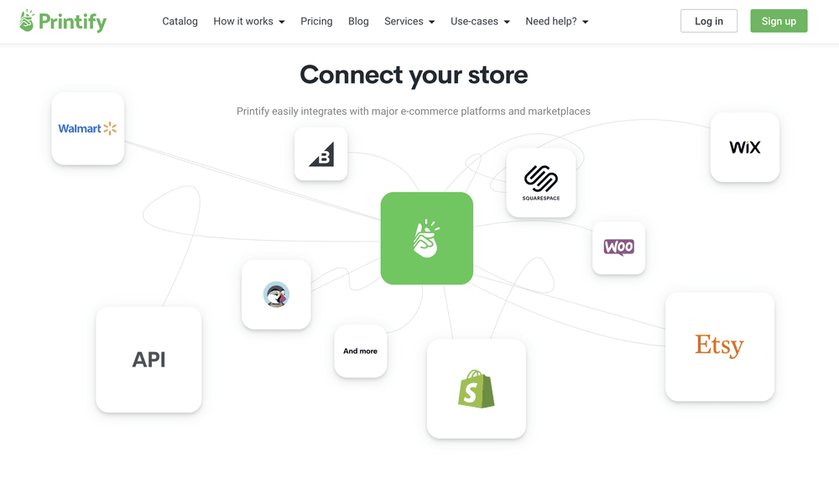Open the PrestaShop penguin logo tile

[276, 295]
